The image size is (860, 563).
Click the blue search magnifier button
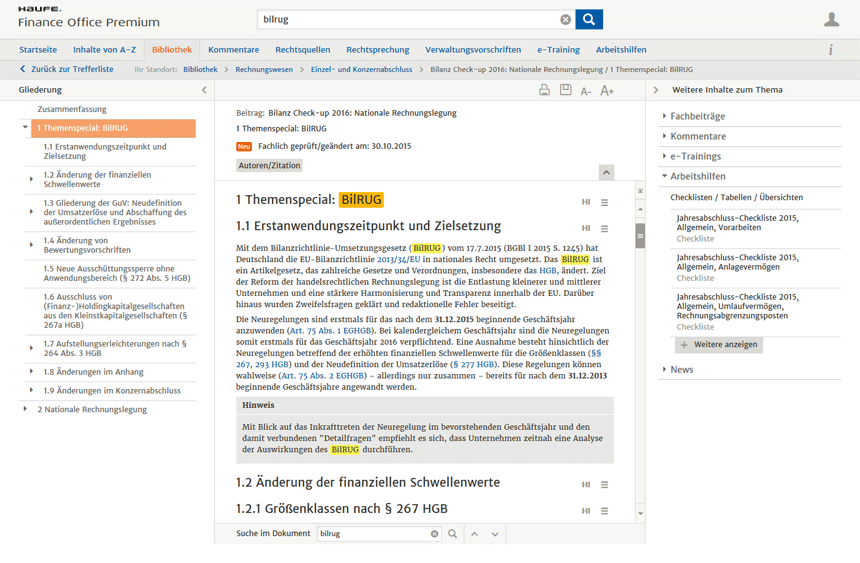[x=589, y=19]
